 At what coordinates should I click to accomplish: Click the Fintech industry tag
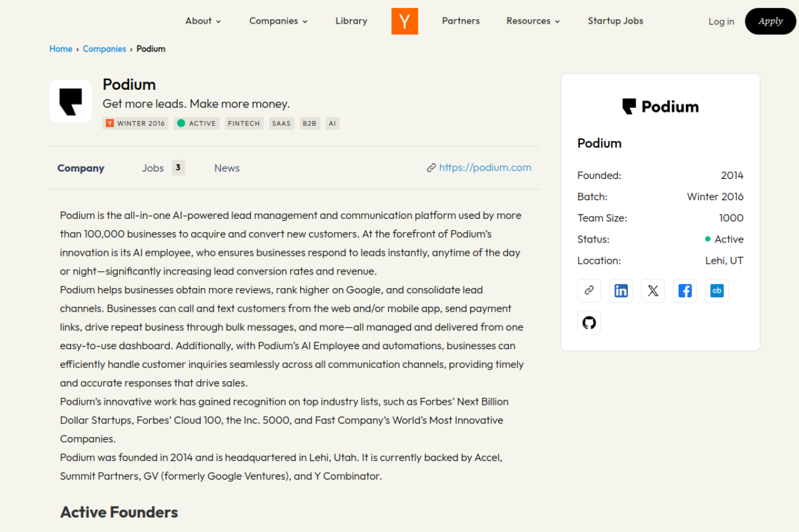(x=243, y=123)
